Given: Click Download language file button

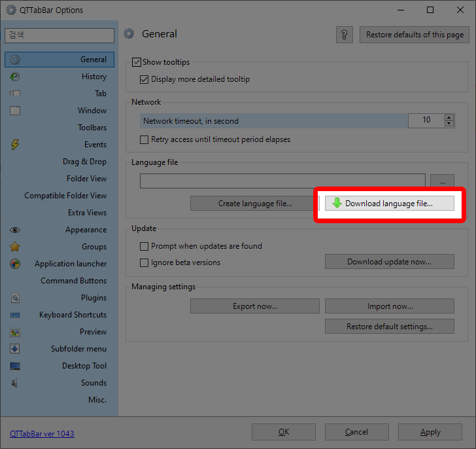Looking at the screenshot, I should coord(390,204).
